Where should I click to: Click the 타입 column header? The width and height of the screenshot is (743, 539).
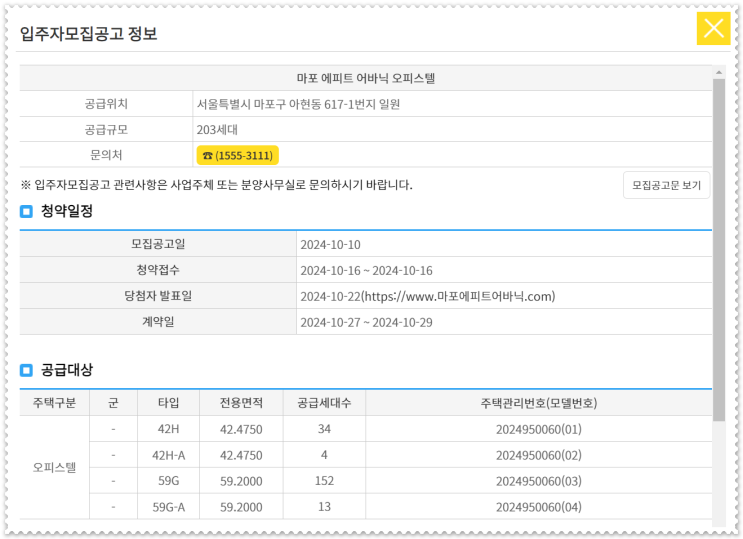click(x=168, y=403)
